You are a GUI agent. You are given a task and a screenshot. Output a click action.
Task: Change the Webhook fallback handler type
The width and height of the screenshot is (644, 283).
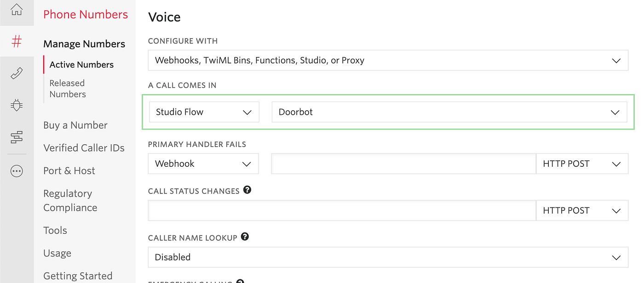coord(203,164)
